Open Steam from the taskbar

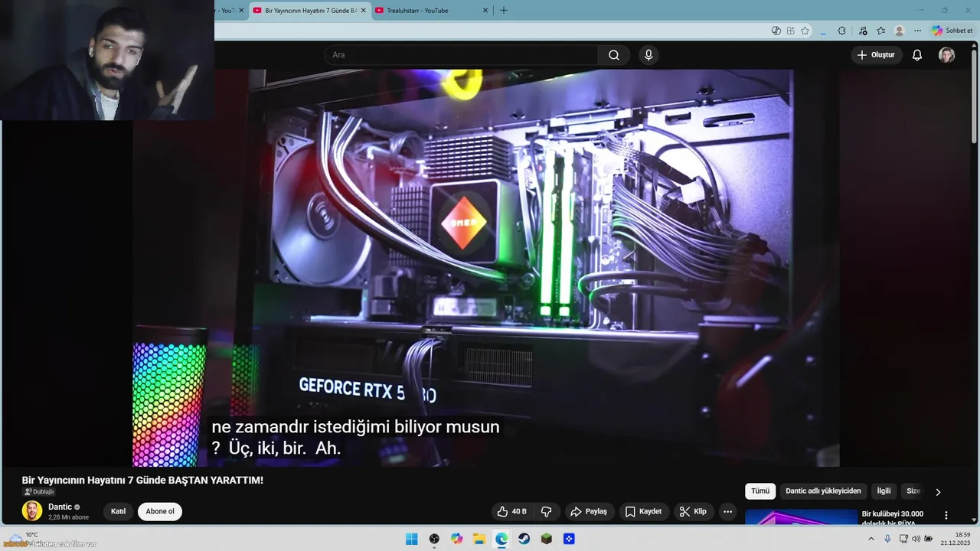[x=524, y=539]
